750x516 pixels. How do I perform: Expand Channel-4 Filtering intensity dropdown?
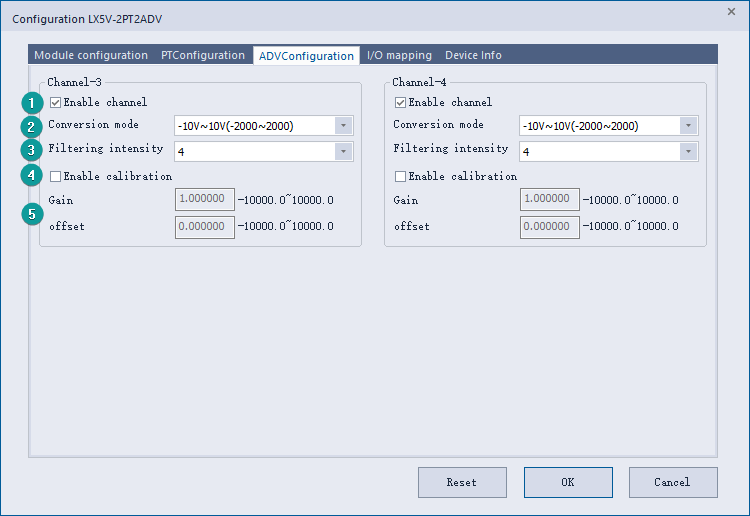tap(608, 152)
